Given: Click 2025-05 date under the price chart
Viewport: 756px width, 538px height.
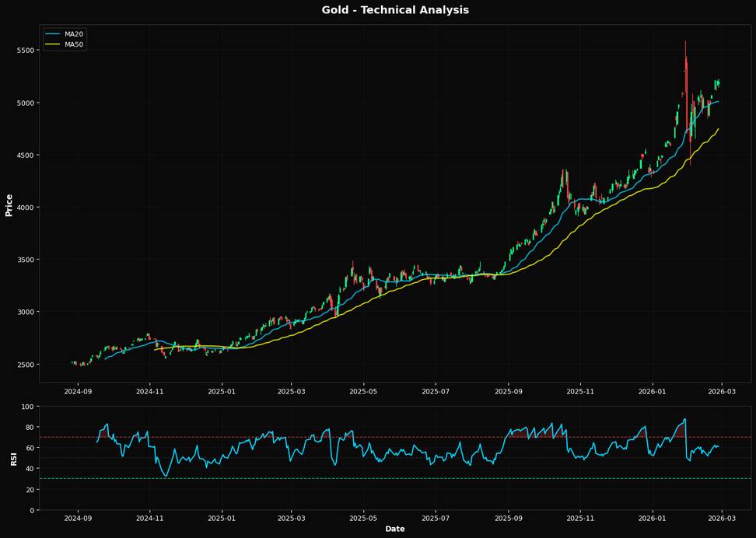Looking at the screenshot, I should pyautogui.click(x=363, y=391).
